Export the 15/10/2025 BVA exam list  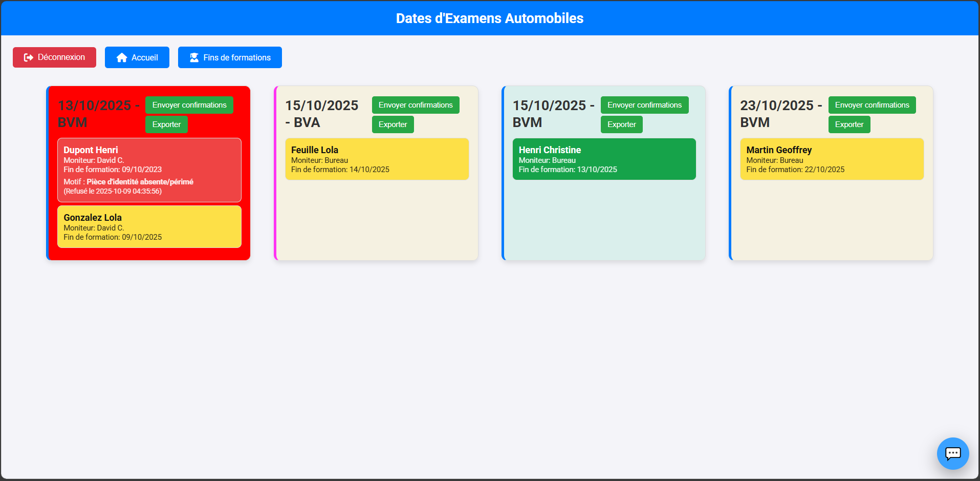[393, 124]
